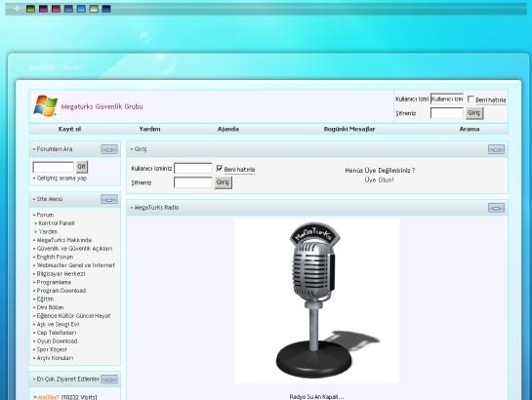This screenshot has height=400, width=532.
Task: Click the Git search button
Action: 82,167
